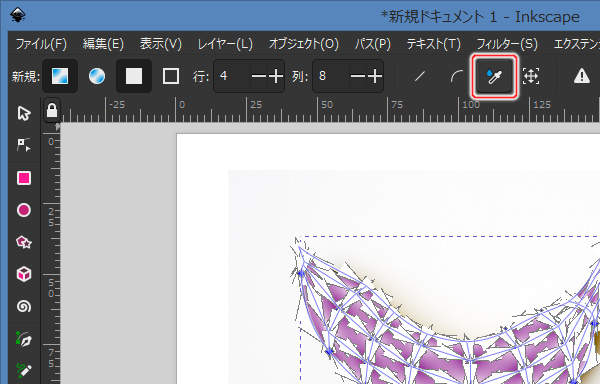This screenshot has height=384, width=600.
Task: Click the mesh warning triangle icon
Action: [582, 76]
